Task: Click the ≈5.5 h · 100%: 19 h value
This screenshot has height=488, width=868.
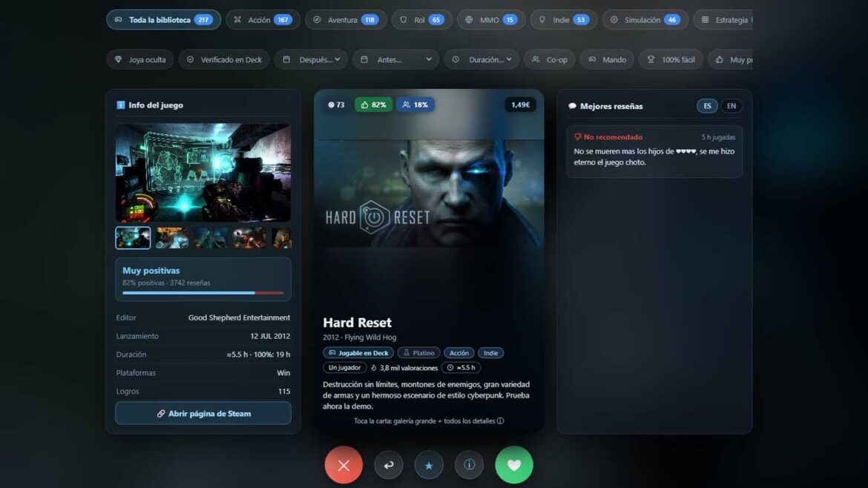Action: click(258, 355)
